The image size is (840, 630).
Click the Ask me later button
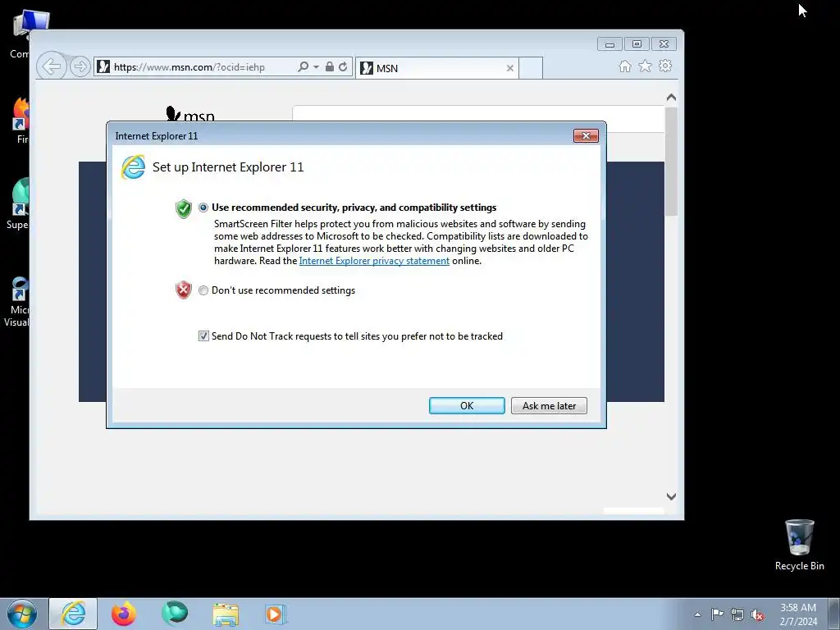[549, 405]
